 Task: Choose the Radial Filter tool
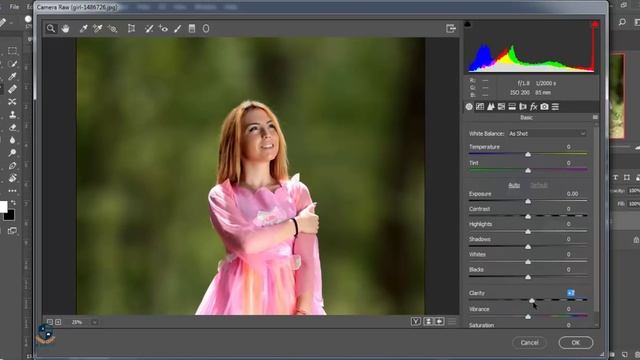pyautogui.click(x=206, y=29)
